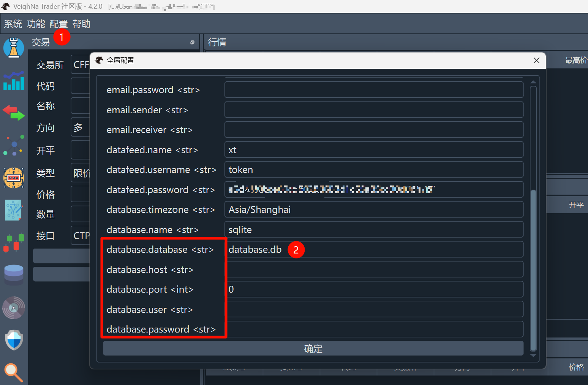Float the 交易 panel with its dock icon
This screenshot has height=385, width=588.
pyautogui.click(x=192, y=43)
